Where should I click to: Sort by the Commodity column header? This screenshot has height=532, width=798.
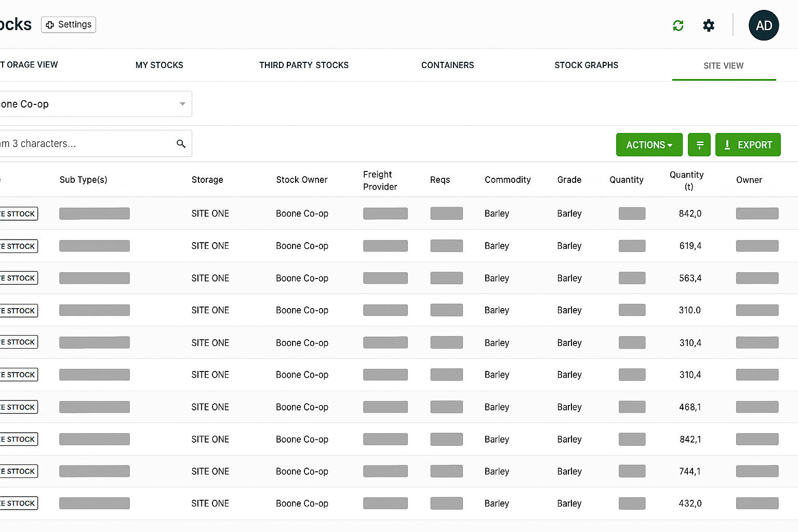(x=508, y=180)
